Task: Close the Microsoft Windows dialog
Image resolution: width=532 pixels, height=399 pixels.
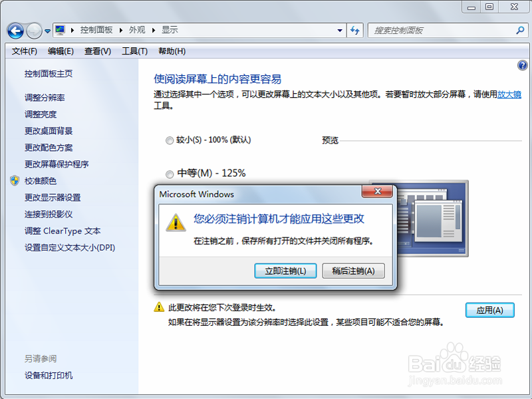Action: tap(377, 192)
